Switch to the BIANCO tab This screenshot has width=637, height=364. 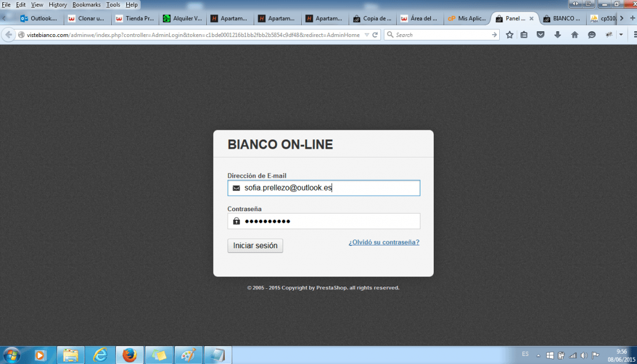click(x=562, y=19)
